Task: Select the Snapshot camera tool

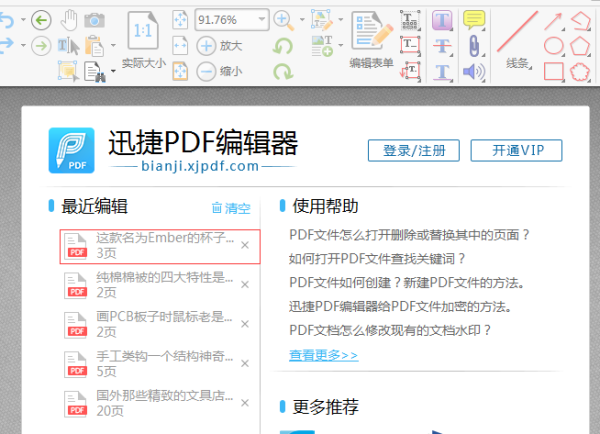Action: (94, 20)
